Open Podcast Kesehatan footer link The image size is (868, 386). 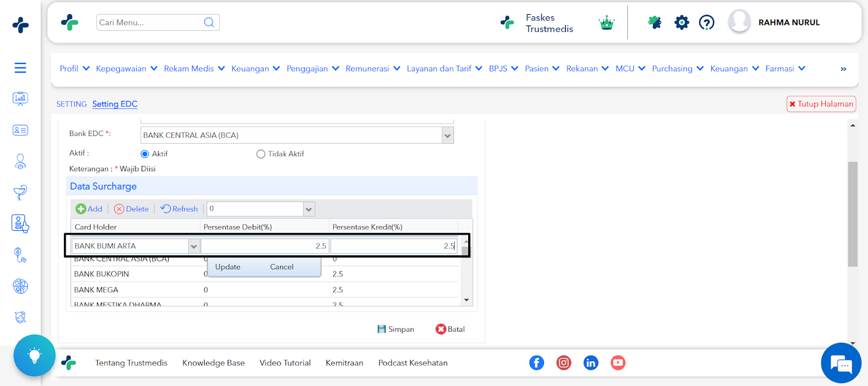(x=413, y=363)
